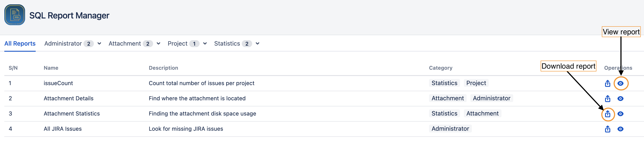Click the Name column header
Screen dimensions: 644x142
click(51, 68)
